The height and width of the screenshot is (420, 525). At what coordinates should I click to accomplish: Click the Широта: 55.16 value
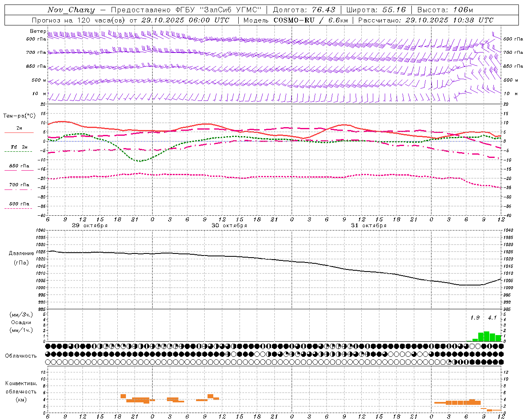(376, 10)
